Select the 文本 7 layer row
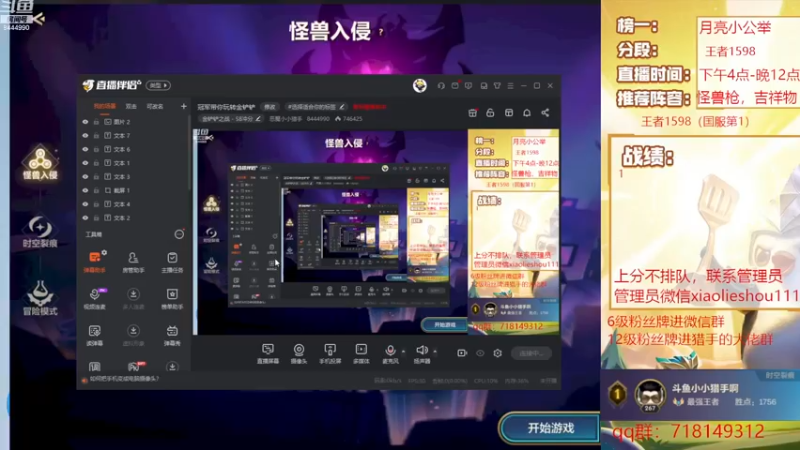The height and width of the screenshot is (450, 800). (x=133, y=136)
